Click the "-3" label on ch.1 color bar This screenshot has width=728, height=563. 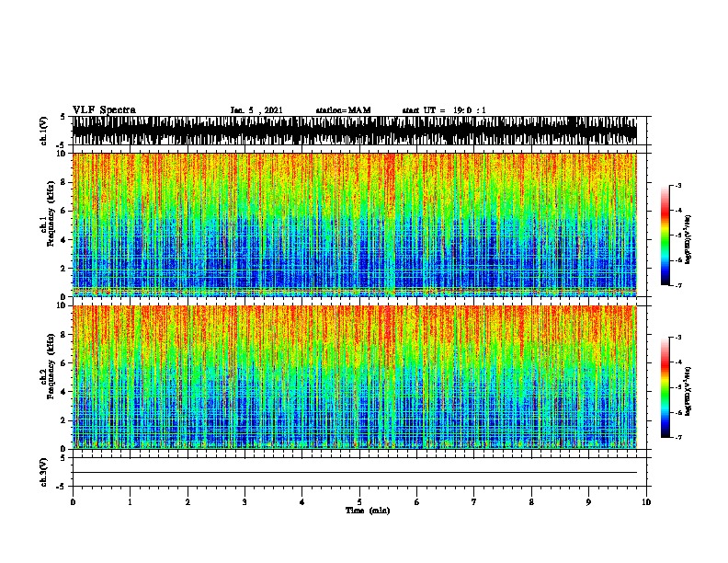click(677, 185)
